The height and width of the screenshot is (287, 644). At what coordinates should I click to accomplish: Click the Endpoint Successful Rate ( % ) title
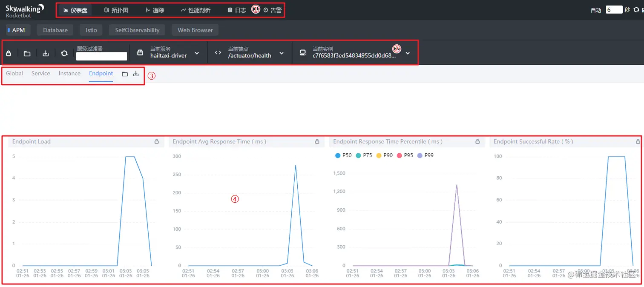(533, 142)
